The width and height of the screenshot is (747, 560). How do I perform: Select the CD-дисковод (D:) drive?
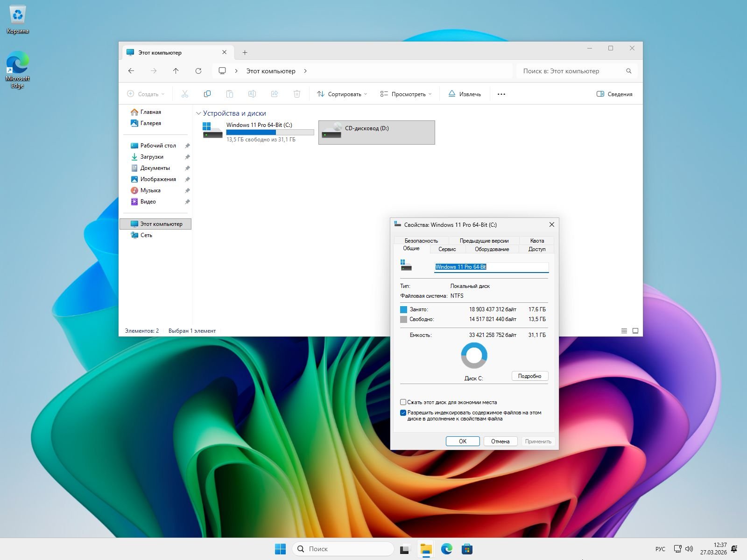point(376,133)
